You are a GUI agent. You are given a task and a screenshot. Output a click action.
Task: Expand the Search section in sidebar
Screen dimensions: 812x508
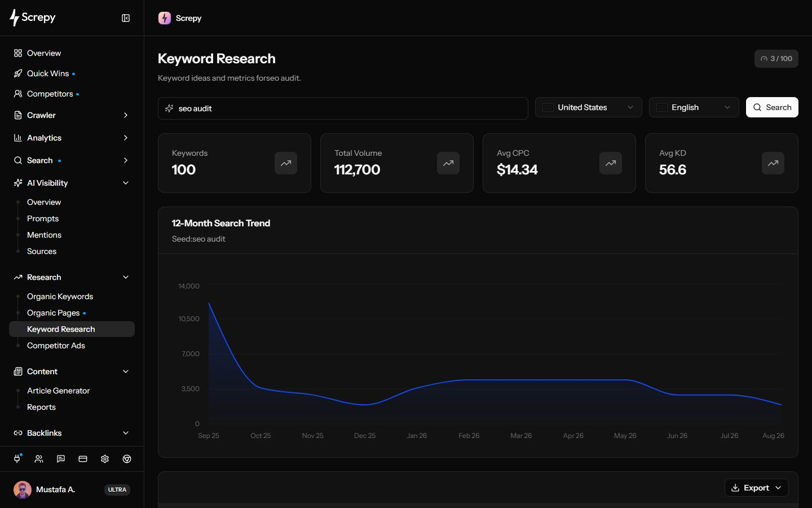pyautogui.click(x=72, y=160)
